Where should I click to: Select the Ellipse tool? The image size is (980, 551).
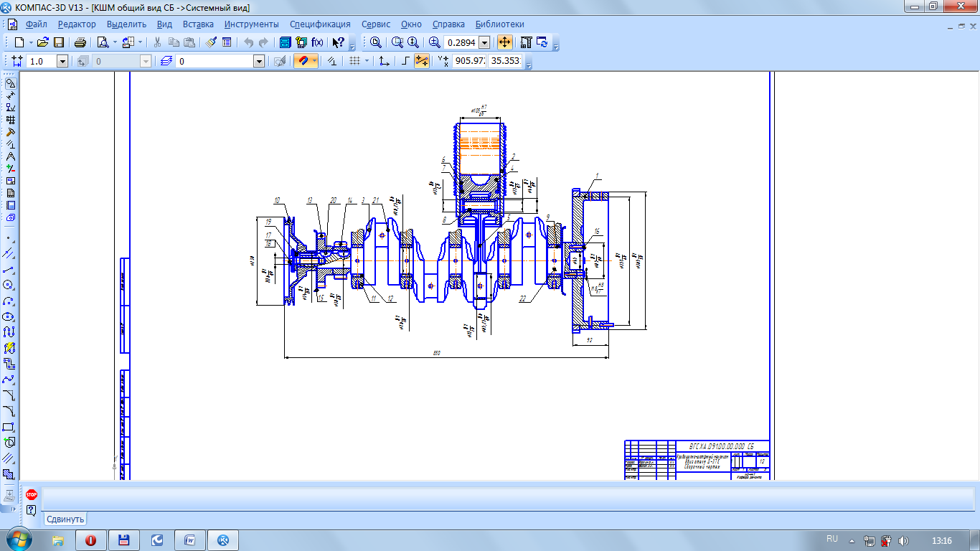pos(9,316)
